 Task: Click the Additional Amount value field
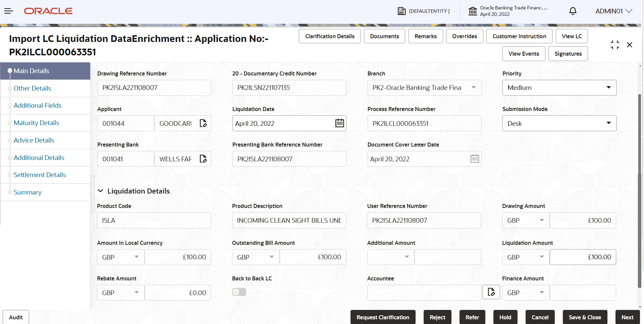click(448, 257)
